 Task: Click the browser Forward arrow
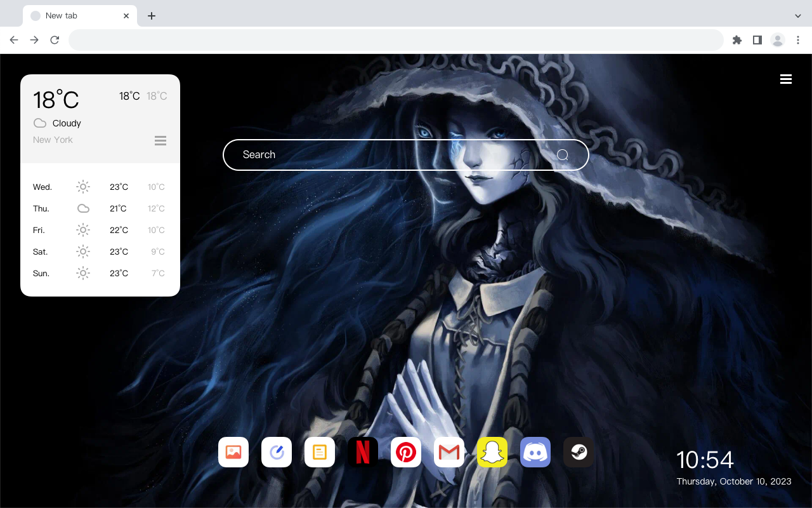point(34,40)
